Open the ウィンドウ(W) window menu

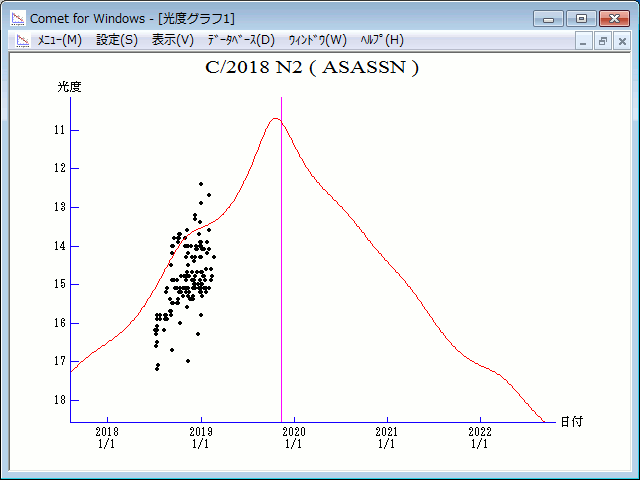coord(317,40)
